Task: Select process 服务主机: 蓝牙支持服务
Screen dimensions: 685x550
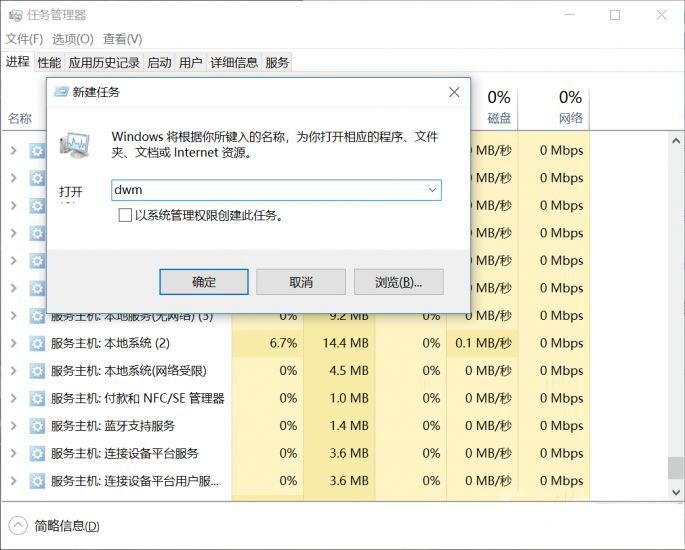Action: point(113,426)
